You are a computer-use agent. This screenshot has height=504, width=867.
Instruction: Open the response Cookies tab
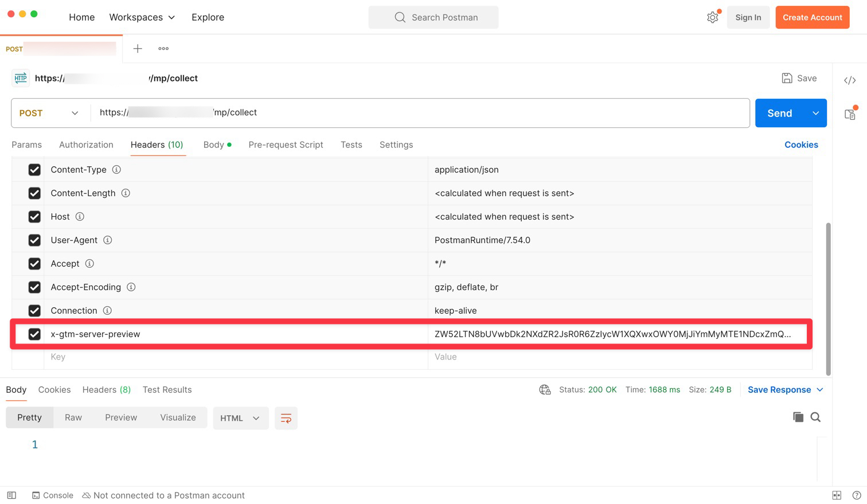point(54,390)
